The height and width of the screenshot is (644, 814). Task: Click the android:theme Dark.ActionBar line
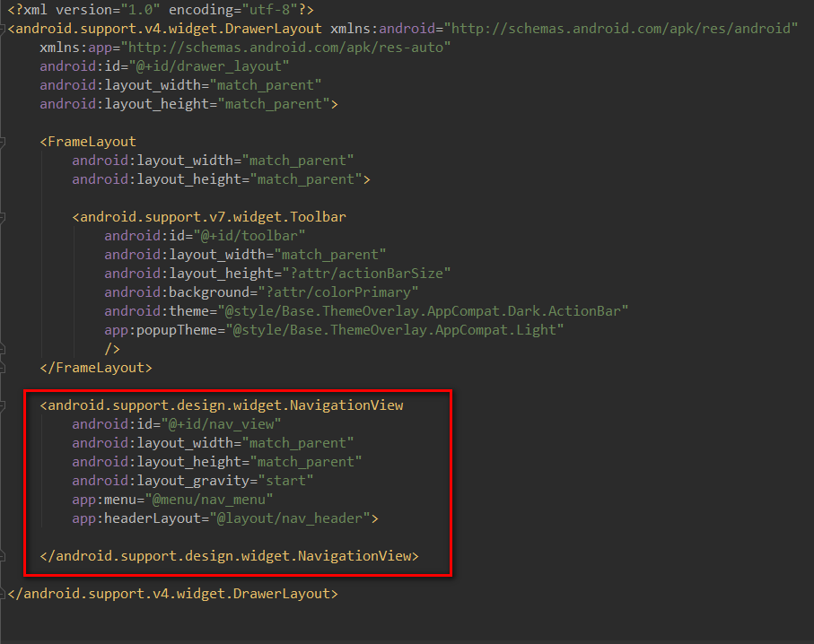pos(366,311)
